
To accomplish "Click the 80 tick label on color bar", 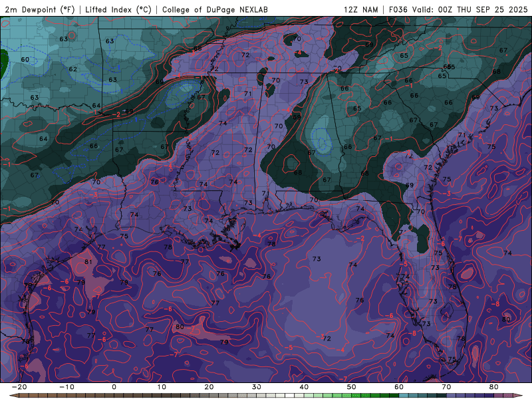I will tap(494, 387).
